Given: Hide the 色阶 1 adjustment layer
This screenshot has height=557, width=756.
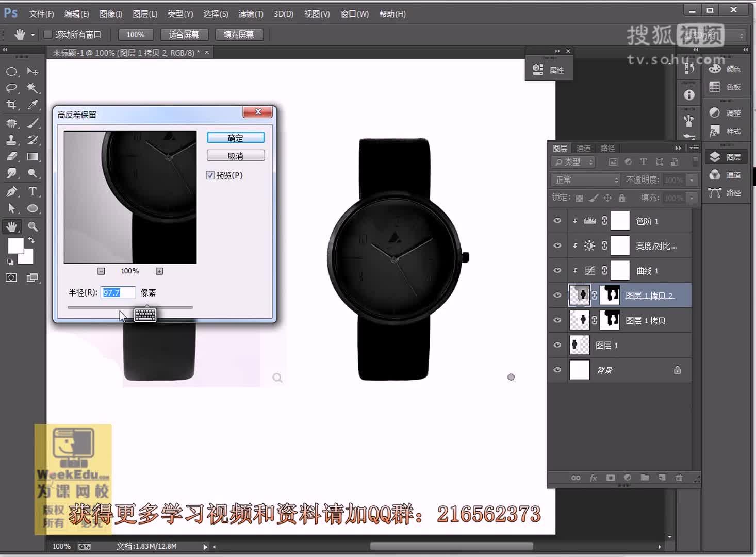Looking at the screenshot, I should pyautogui.click(x=557, y=221).
